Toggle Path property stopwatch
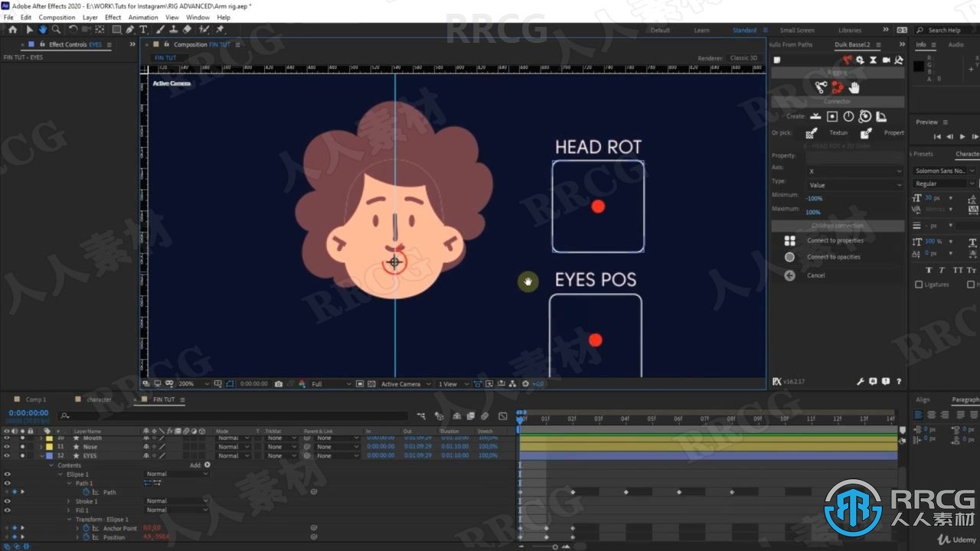This screenshot has width=980, height=551. 86,492
